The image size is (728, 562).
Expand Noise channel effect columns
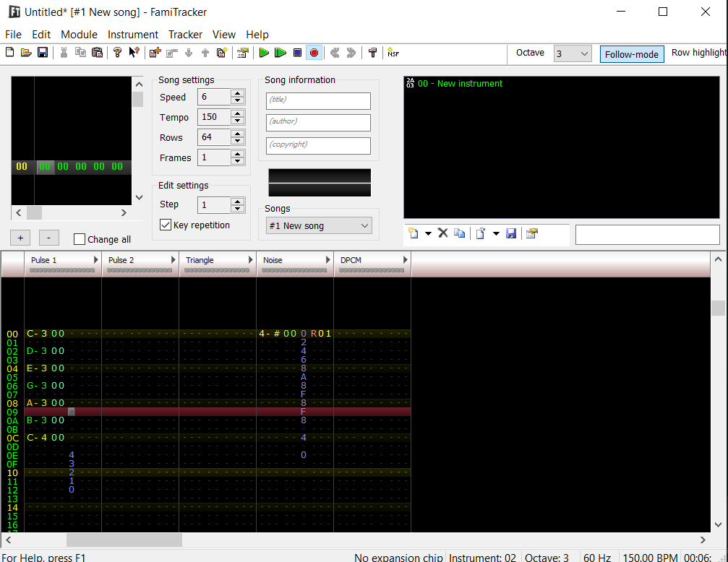327,260
